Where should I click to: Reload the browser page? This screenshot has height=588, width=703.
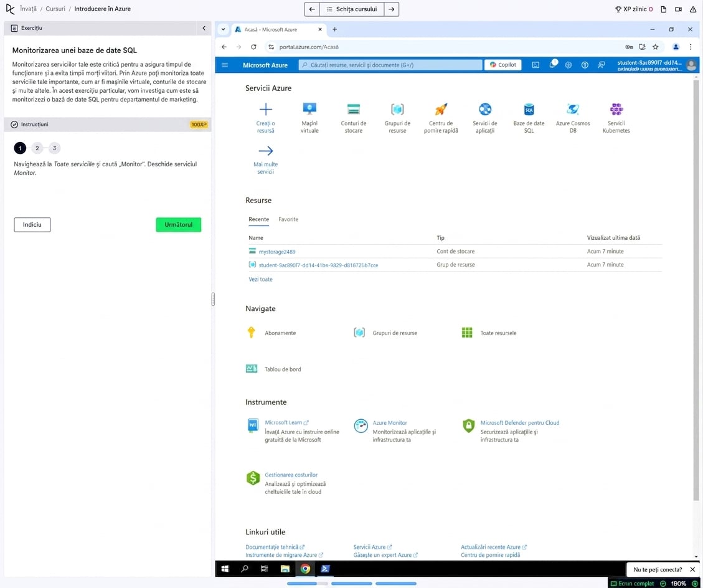(253, 47)
